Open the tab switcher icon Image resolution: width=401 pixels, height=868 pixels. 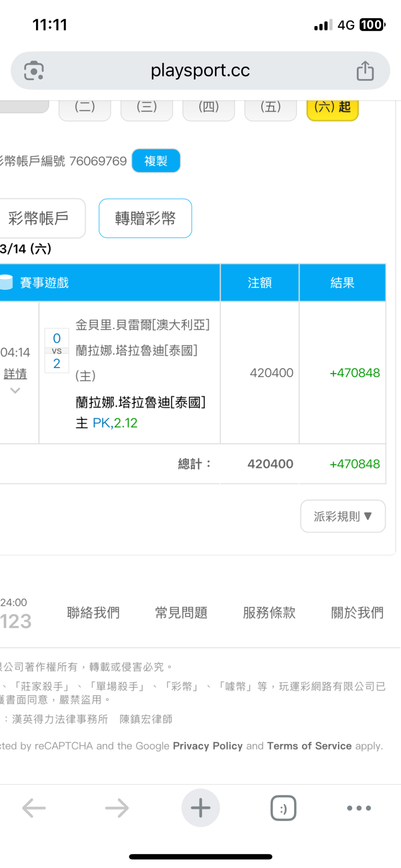(x=283, y=808)
